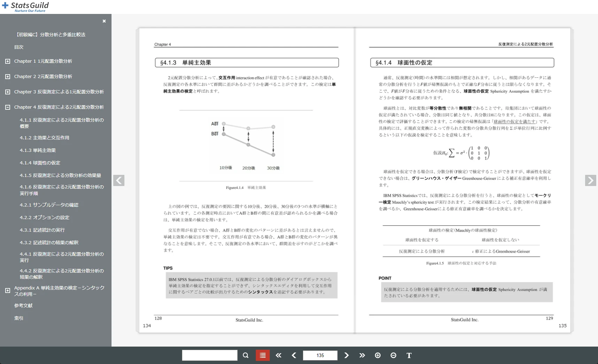Open the 目次 entry in the sidebar
Screen dimensions: 598x364
click(x=18, y=47)
